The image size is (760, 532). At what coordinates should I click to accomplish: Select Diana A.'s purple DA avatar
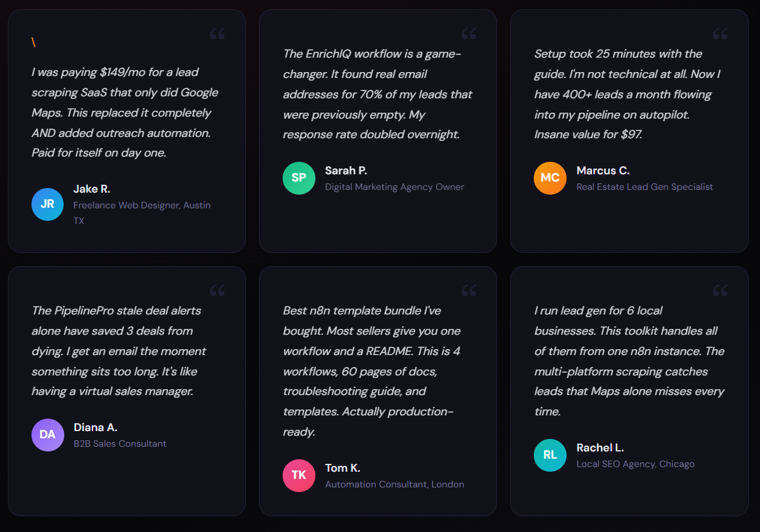click(47, 434)
